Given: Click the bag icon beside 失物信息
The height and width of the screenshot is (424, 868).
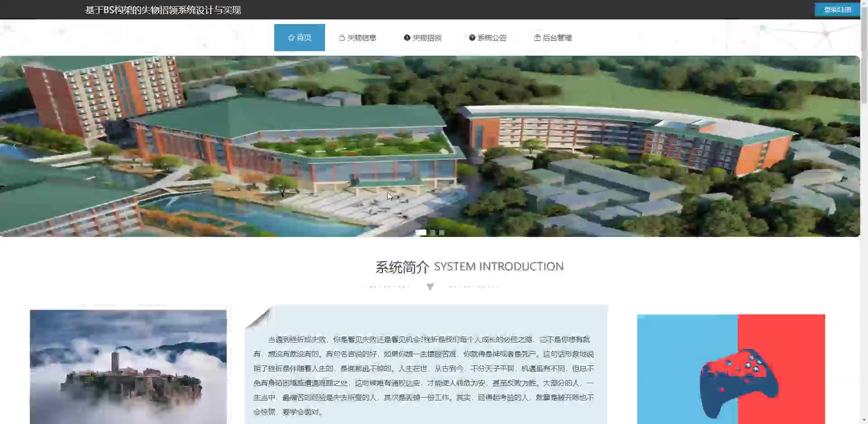Looking at the screenshot, I should pos(342,38).
